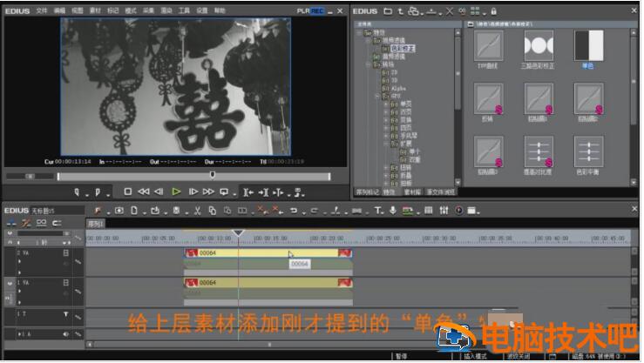
Task: Click the Fast Forward button
Action: pyautogui.click(x=208, y=192)
